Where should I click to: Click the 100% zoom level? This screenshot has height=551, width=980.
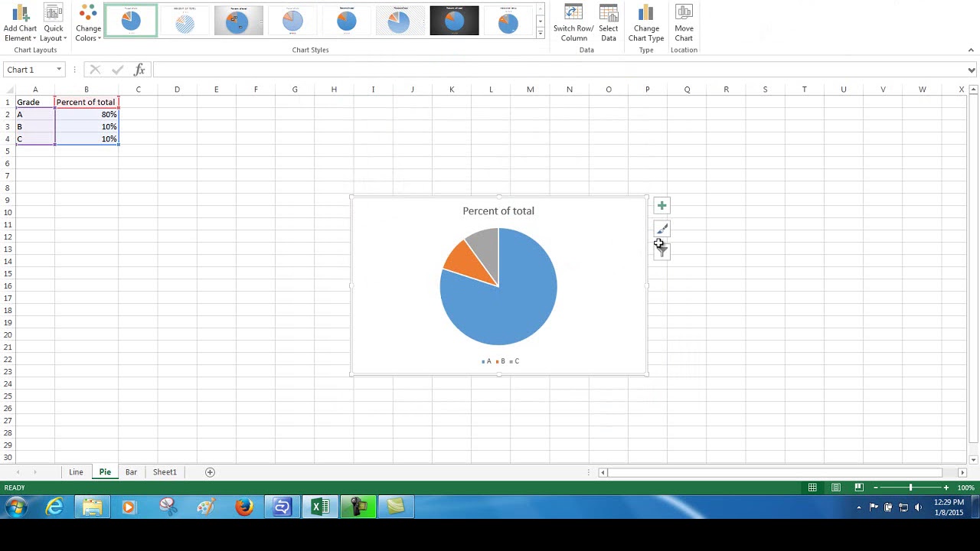pos(965,487)
